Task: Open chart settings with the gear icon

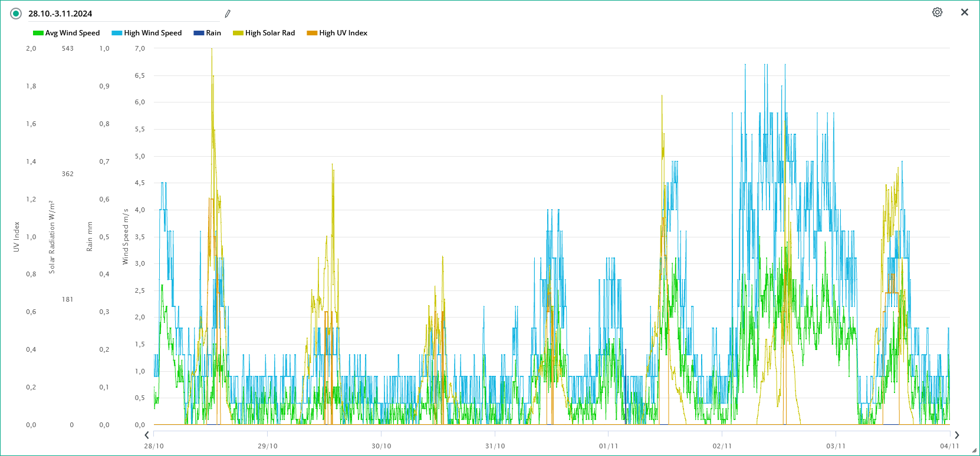Action: point(937,12)
